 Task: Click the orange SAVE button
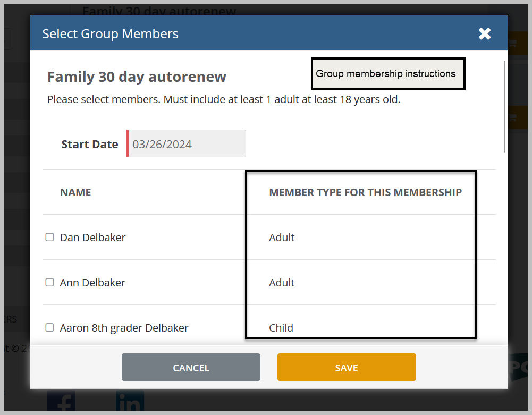[347, 367]
